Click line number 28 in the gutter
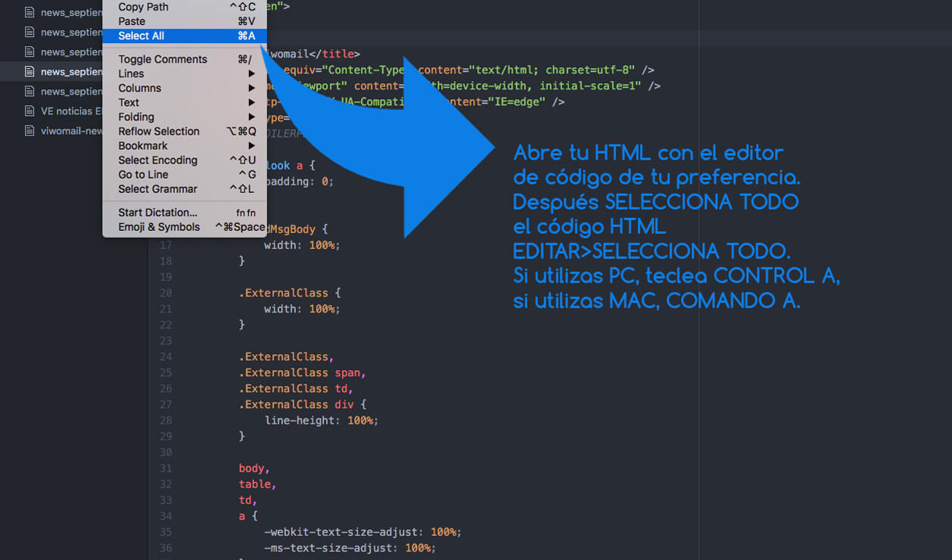Image resolution: width=952 pixels, height=560 pixels. (166, 420)
